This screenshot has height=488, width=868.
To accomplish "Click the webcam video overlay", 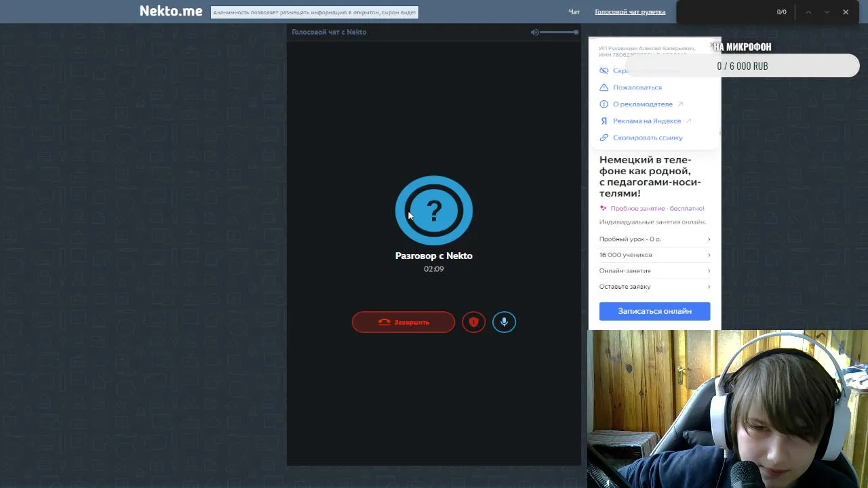I will click(727, 409).
